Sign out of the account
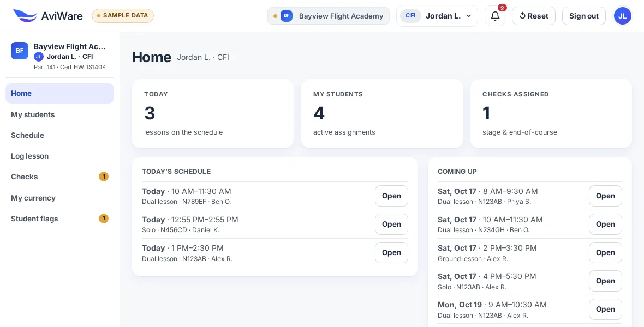 coord(583,16)
